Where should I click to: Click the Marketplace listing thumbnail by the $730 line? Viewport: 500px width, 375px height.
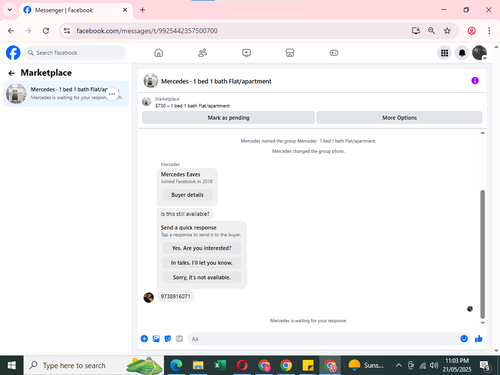tap(146, 102)
